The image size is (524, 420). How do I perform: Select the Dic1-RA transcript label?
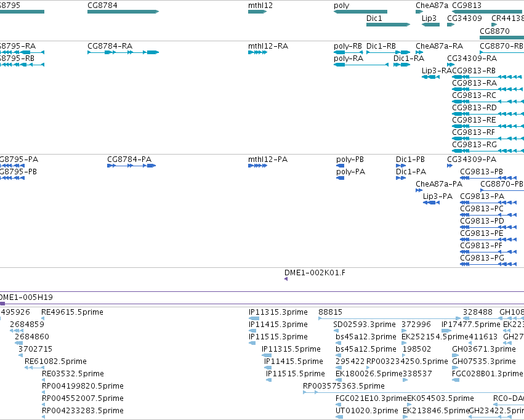[409, 59]
